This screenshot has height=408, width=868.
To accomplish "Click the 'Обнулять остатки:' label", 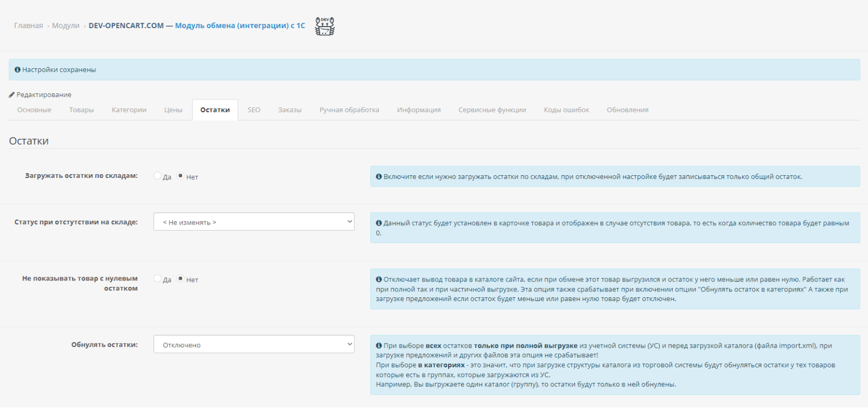I will click(x=105, y=345).
